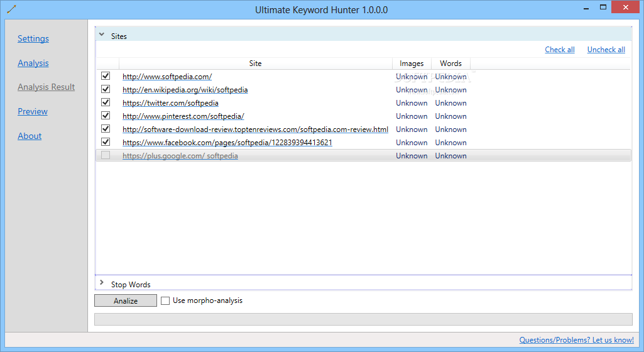Switch to the Analysis section
Viewport: 644px width, 352px height.
pos(33,63)
